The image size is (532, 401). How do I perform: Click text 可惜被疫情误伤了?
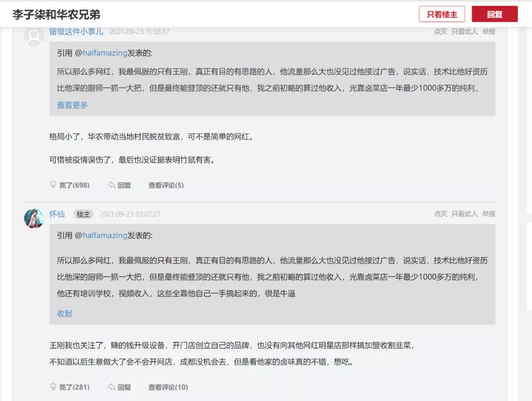pyautogui.click(x=80, y=160)
